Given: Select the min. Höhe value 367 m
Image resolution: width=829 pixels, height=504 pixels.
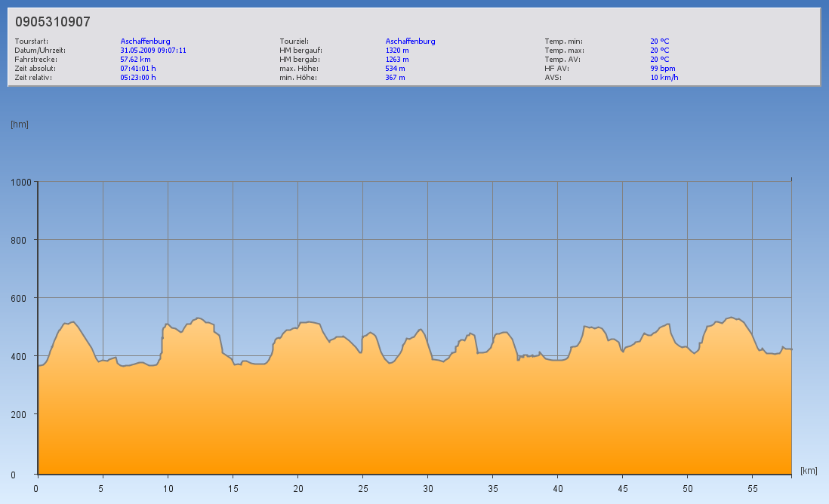Looking at the screenshot, I should [x=395, y=77].
